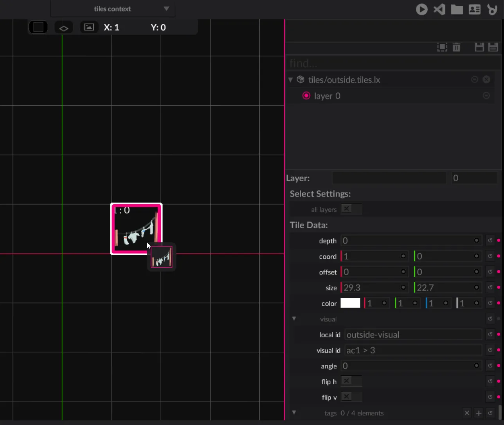Select the isometric diamond mode icon

coord(64,28)
